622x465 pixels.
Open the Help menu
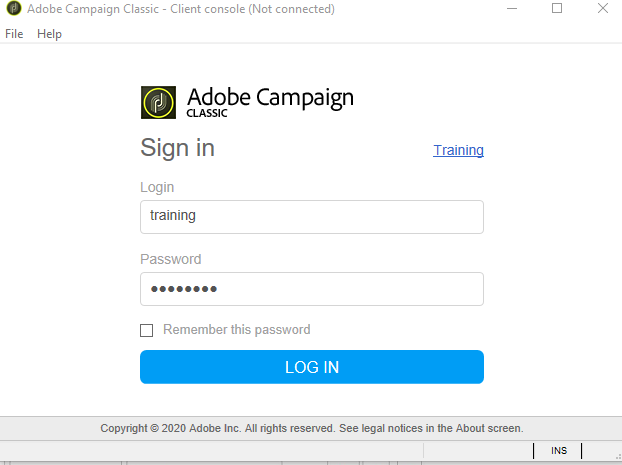coord(49,34)
